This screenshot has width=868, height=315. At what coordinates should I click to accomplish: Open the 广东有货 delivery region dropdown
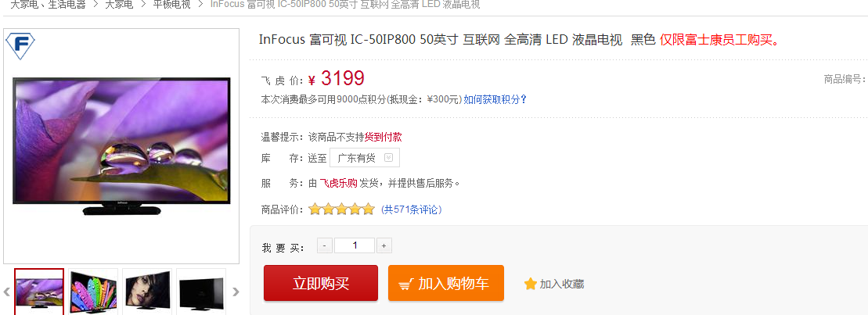365,158
